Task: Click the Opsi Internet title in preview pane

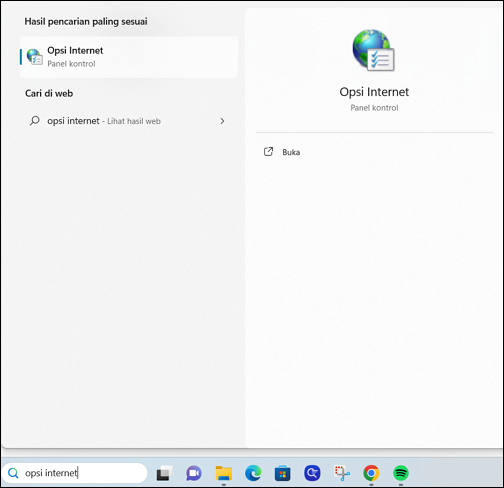Action: [x=374, y=92]
